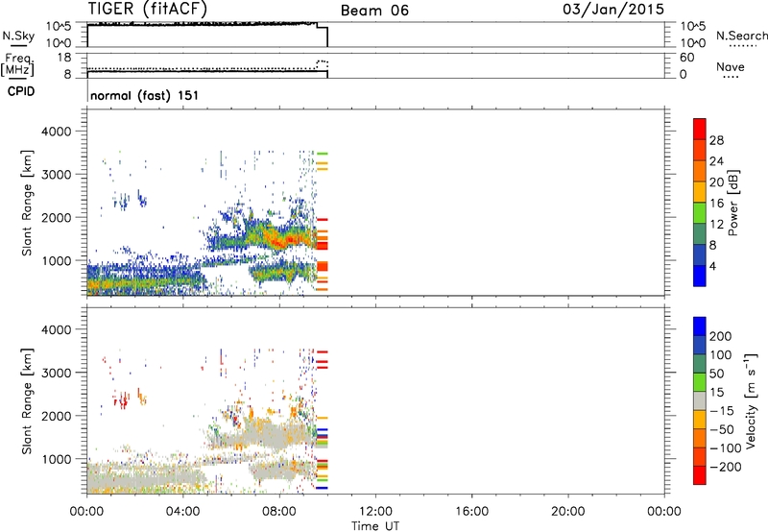Click the 08:00 time axis label

coord(279,512)
